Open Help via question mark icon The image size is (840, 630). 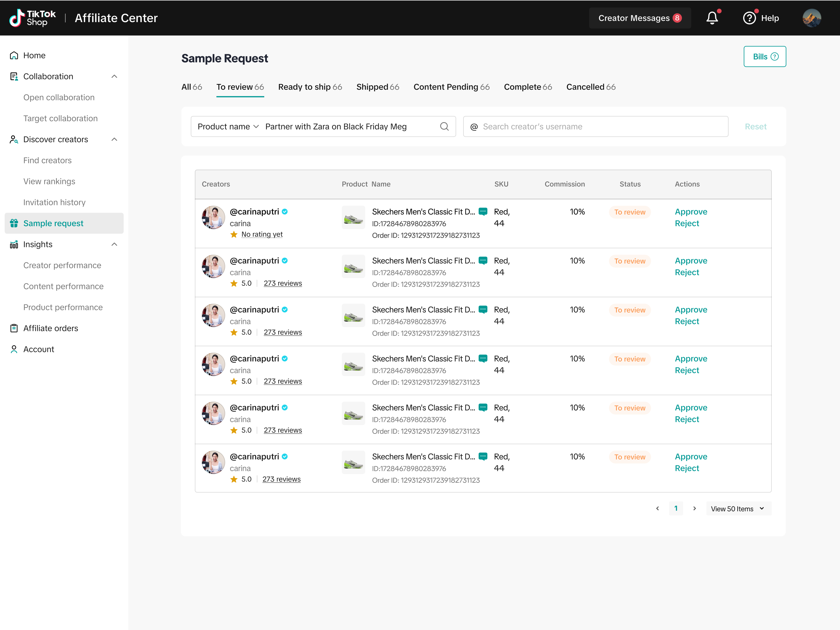click(x=749, y=18)
